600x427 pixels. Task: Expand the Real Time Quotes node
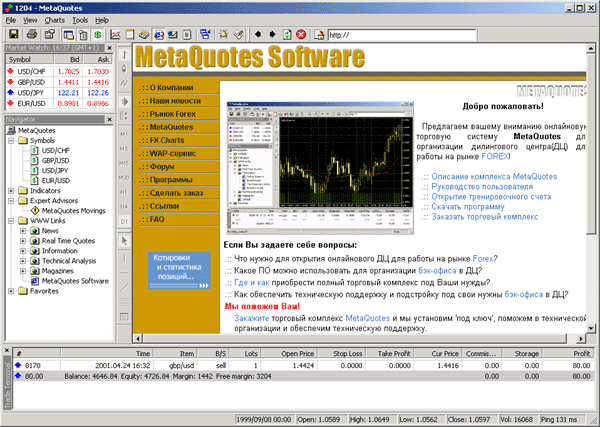pyautogui.click(x=23, y=241)
